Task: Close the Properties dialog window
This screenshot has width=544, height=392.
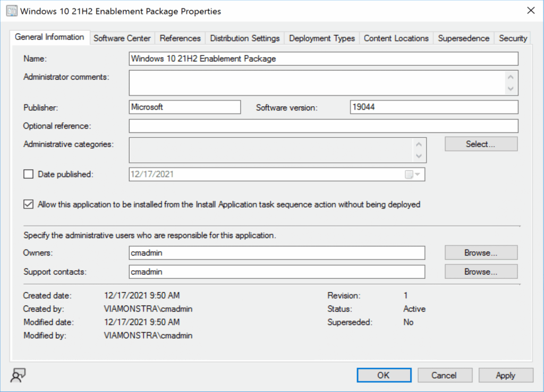Action: (x=530, y=11)
